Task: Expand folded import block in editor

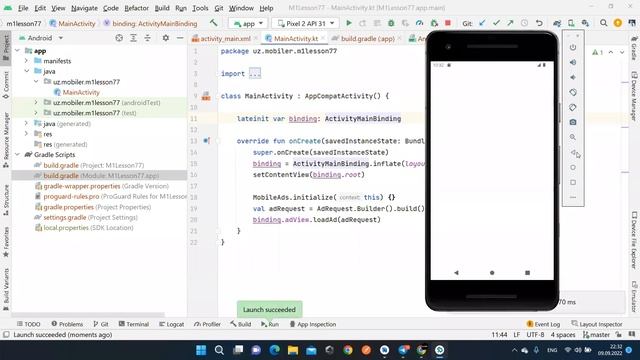Action: [255, 73]
